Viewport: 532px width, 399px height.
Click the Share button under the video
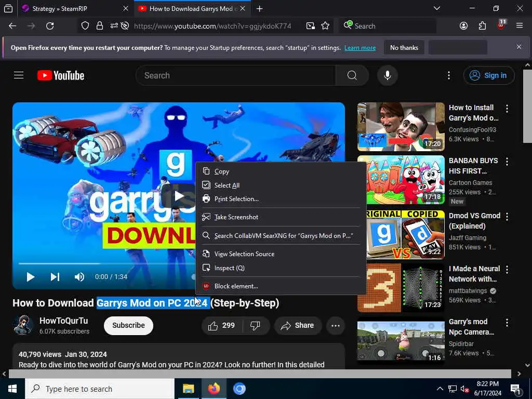click(298, 326)
